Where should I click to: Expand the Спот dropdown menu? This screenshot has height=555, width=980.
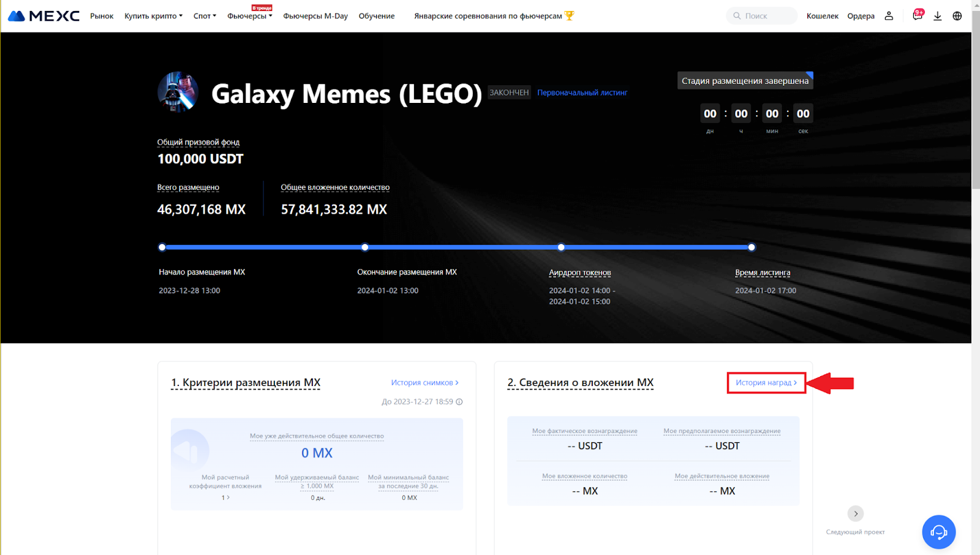[205, 16]
